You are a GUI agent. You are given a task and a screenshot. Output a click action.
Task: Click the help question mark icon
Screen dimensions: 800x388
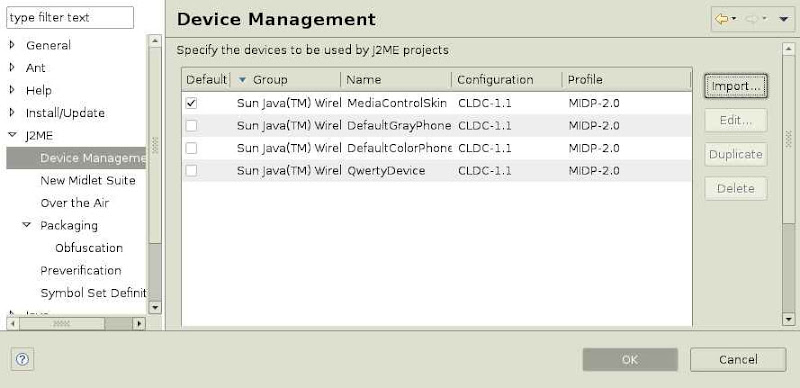click(22, 359)
